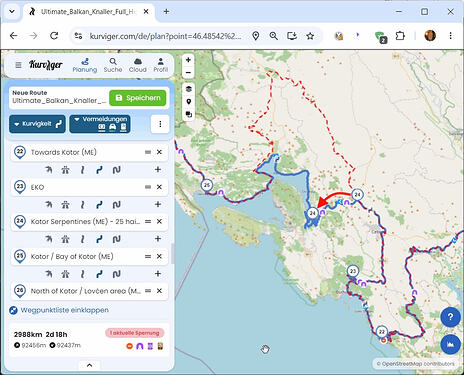Viewport: 464px width, 375px height.
Task: Open the help question mark button
Action: click(x=450, y=317)
